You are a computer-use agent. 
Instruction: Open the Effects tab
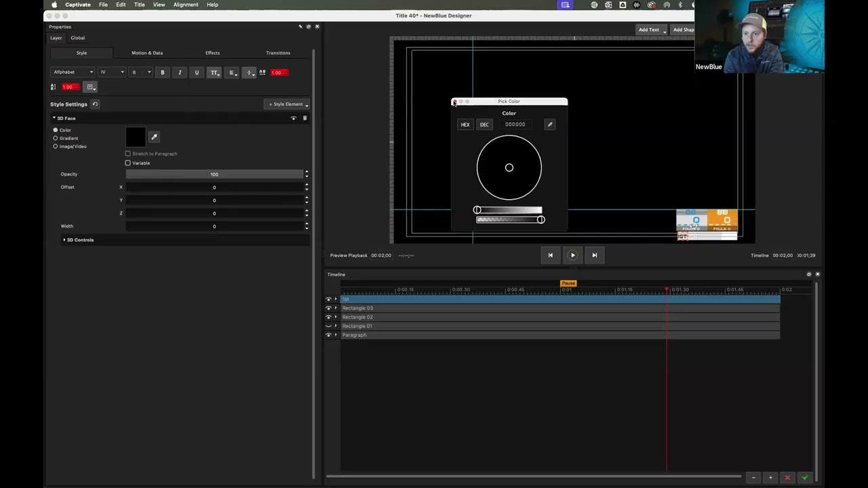pos(213,53)
